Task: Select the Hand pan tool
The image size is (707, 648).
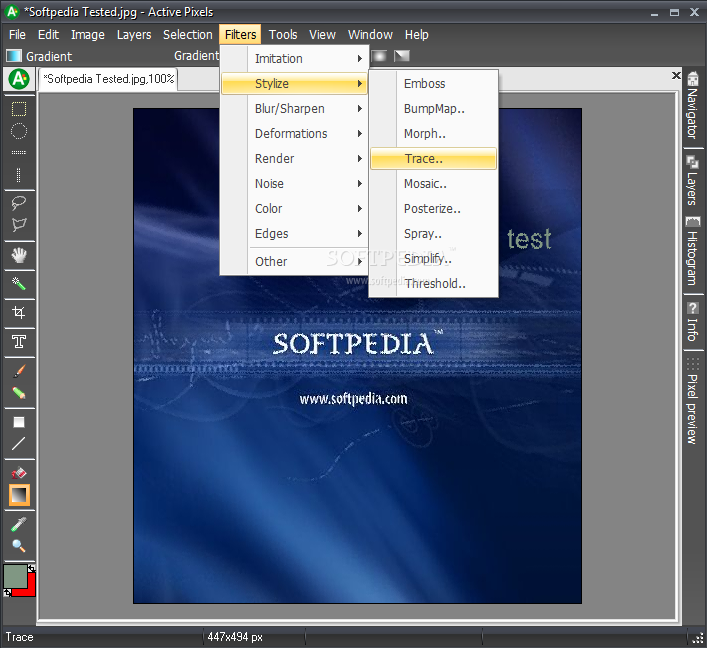Action: 19,255
